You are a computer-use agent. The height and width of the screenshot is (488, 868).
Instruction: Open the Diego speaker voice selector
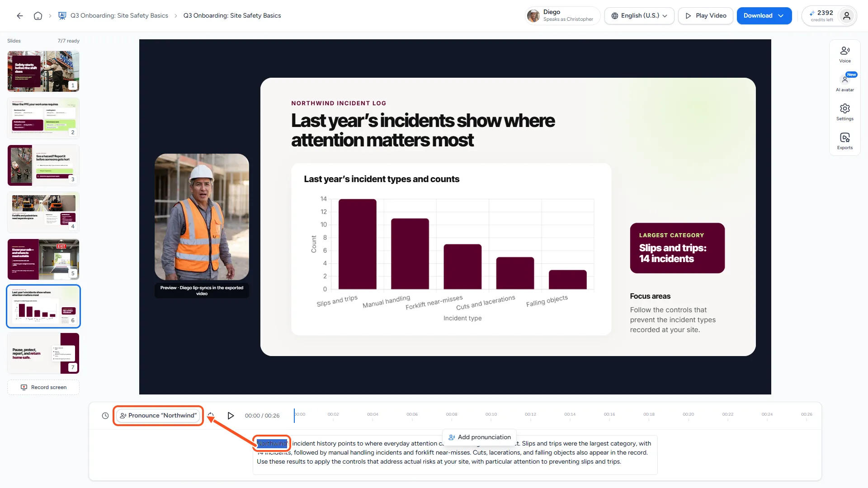tap(563, 16)
